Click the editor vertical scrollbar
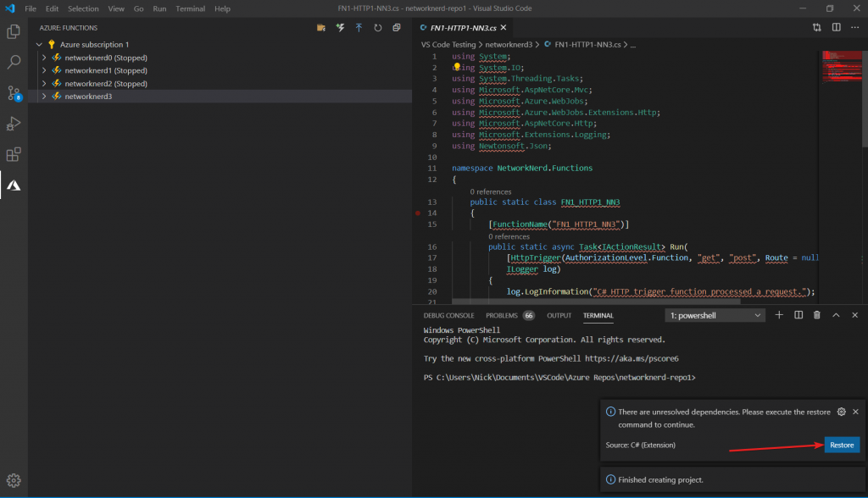The height and width of the screenshot is (498, 868). tap(865, 98)
